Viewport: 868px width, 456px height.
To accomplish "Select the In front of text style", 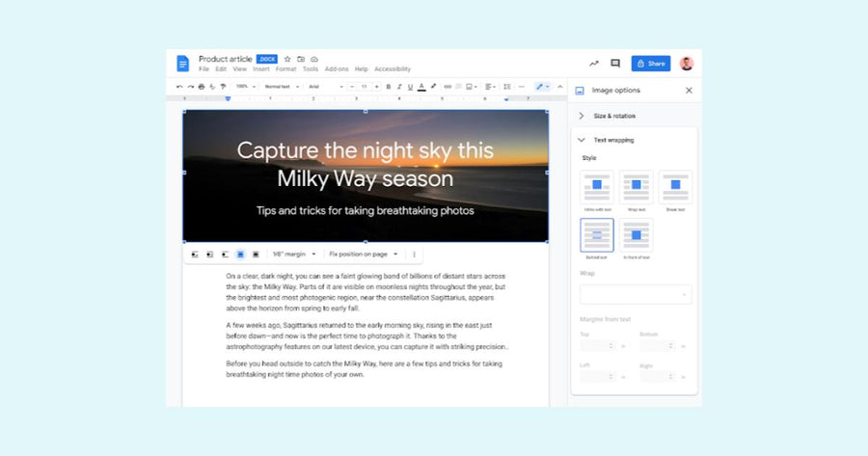I will (x=637, y=235).
